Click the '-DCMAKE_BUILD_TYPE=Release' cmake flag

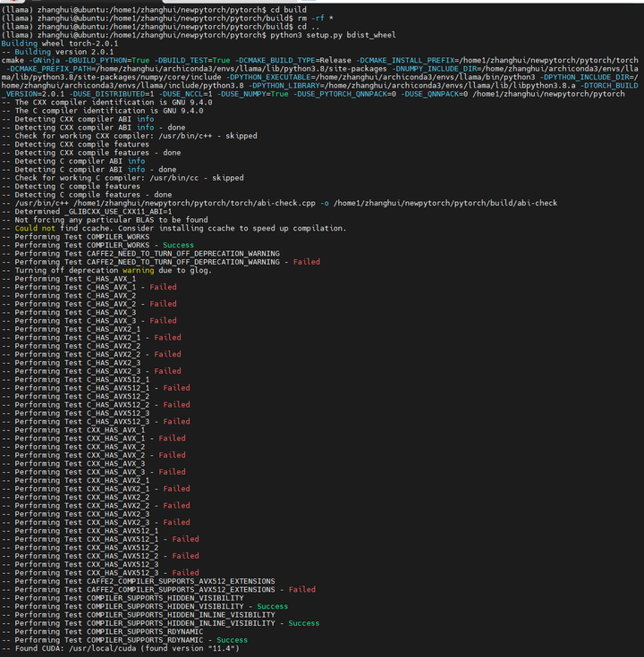pos(293,61)
